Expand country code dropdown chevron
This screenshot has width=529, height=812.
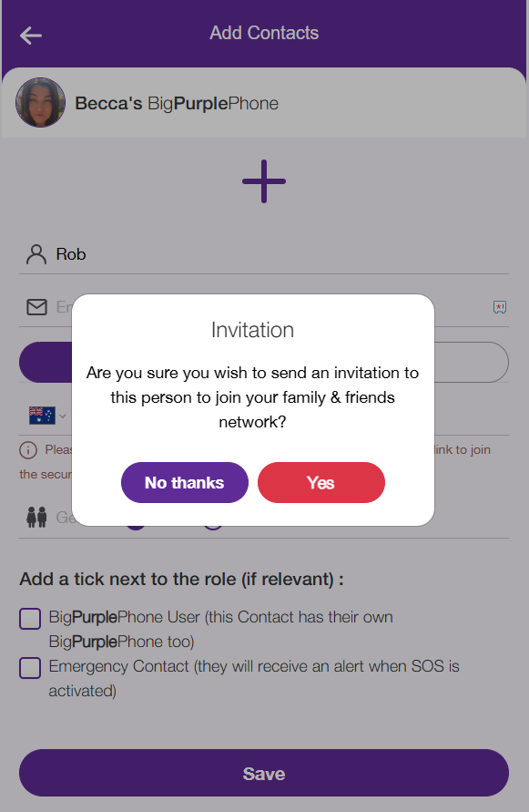click(x=63, y=416)
